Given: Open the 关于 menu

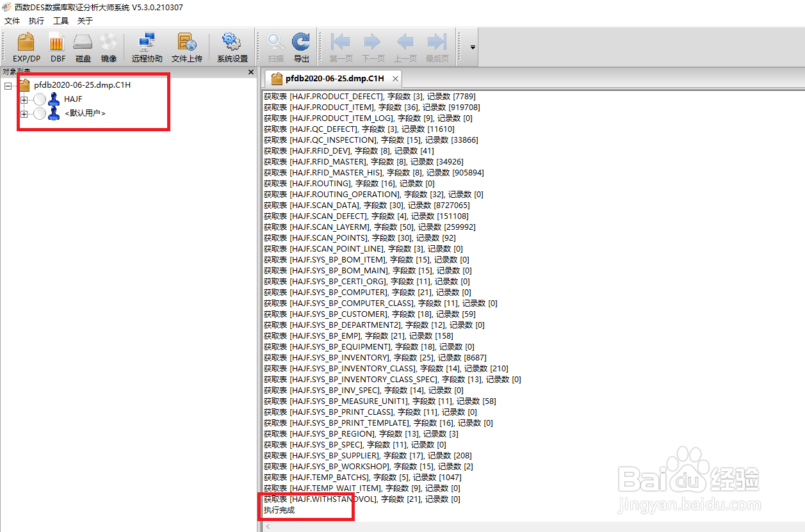Looking at the screenshot, I should coord(85,21).
